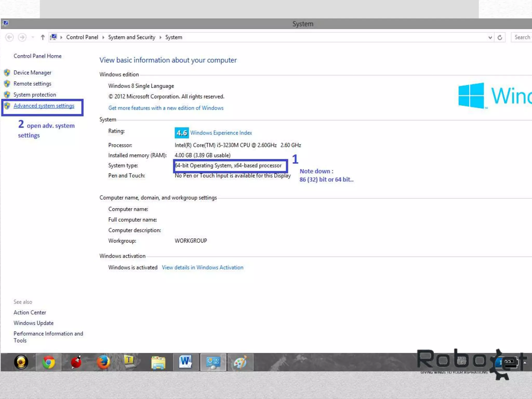Screen dimensions: 532x399
Task: Open Paint from the taskbar
Action: [240, 362]
